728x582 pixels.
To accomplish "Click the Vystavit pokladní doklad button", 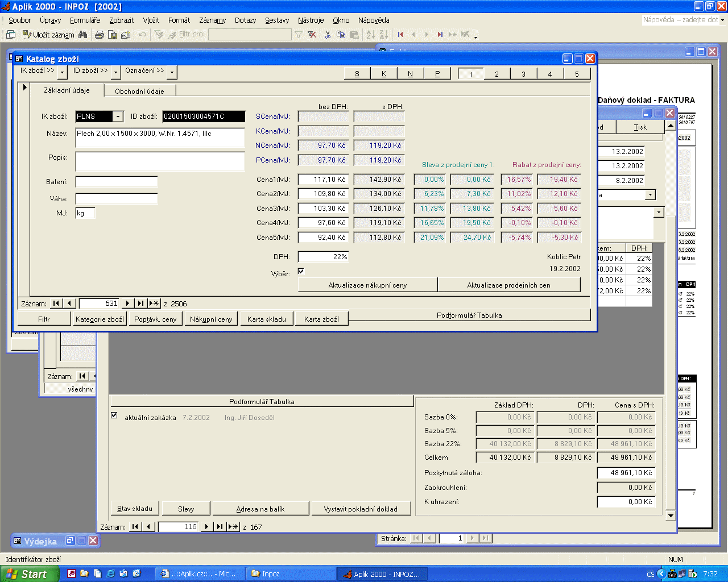I will point(361,509).
